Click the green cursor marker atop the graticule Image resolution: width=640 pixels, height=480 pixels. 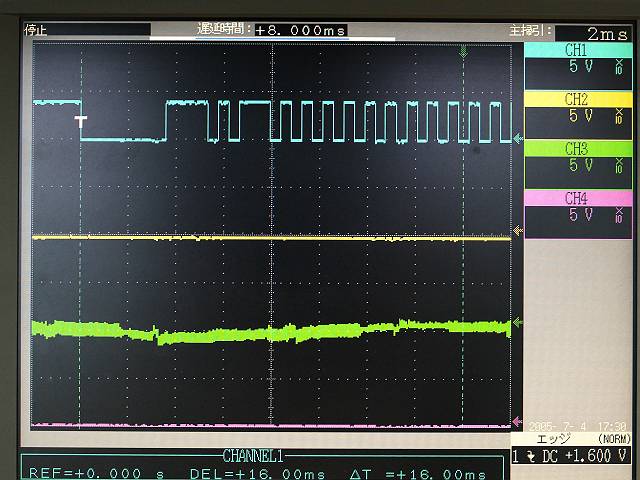click(x=462, y=49)
